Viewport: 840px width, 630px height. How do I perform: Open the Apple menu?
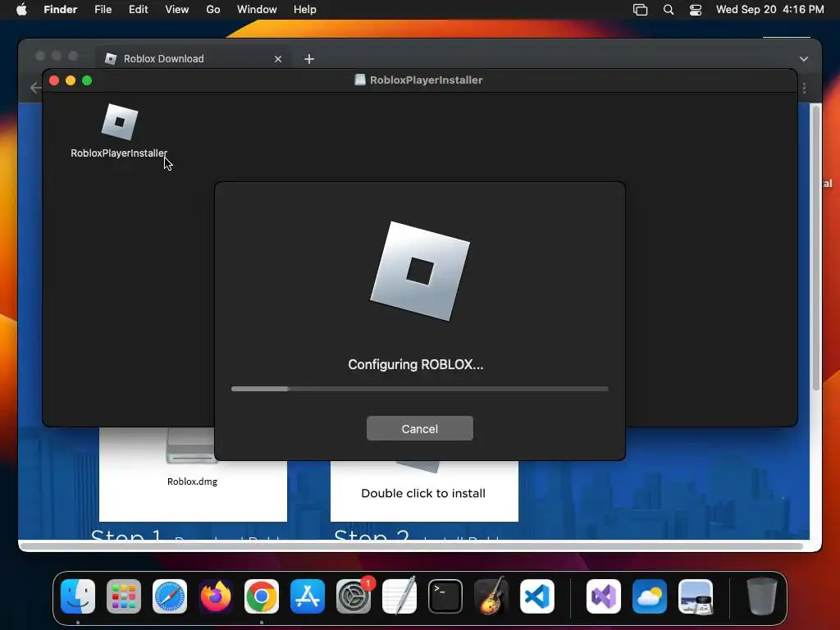pyautogui.click(x=21, y=9)
